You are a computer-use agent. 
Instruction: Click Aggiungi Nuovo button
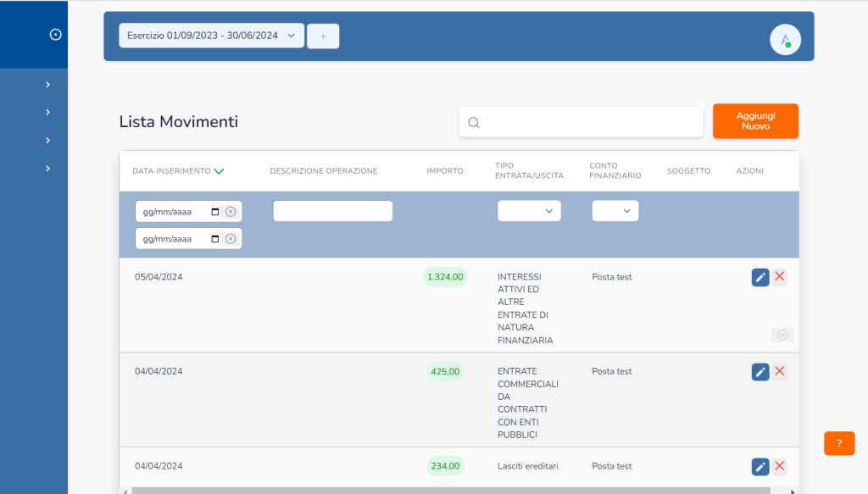755,121
